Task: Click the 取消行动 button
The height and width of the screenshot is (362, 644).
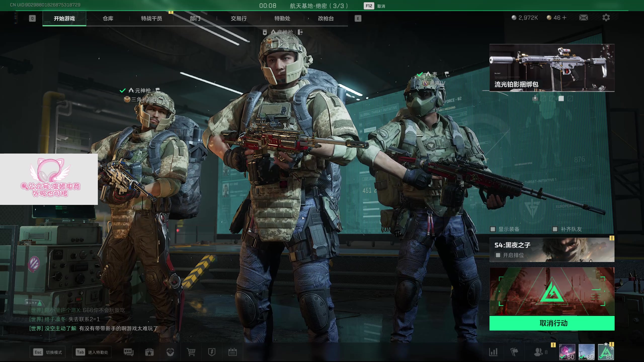Action: coord(552,323)
